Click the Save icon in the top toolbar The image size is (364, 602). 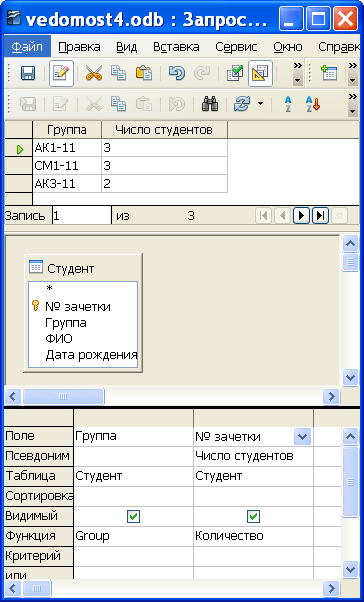click(x=28, y=73)
